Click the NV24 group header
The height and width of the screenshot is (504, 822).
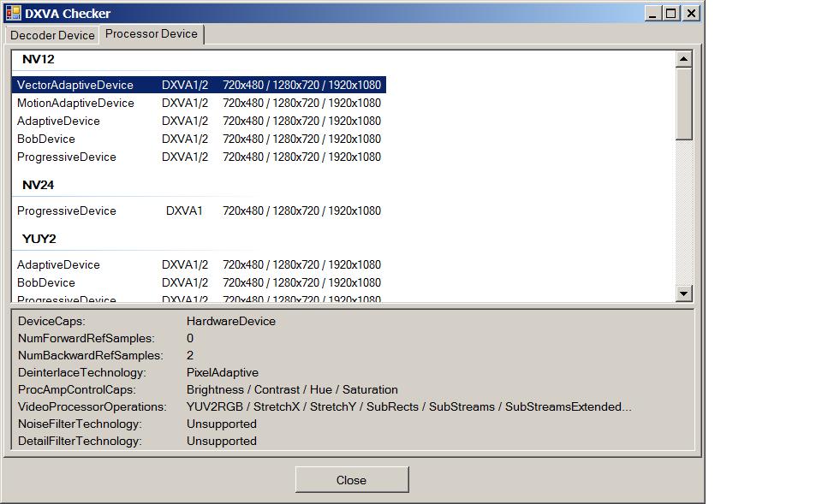pyautogui.click(x=38, y=185)
